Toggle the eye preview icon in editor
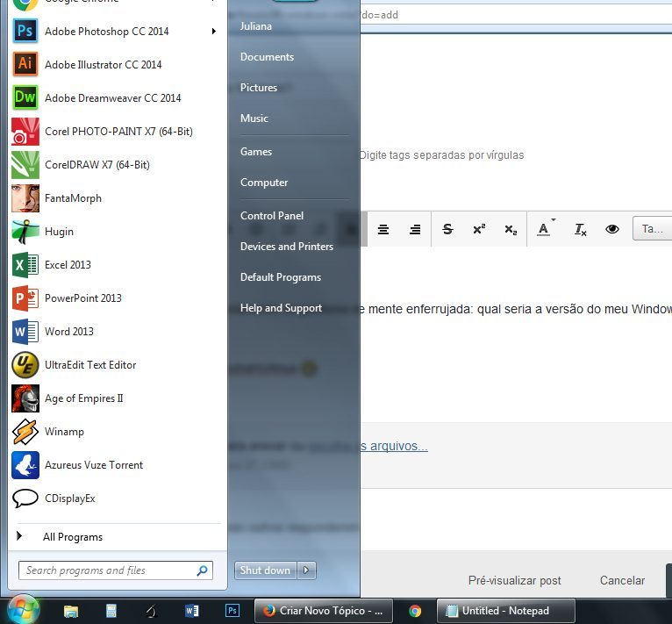The height and width of the screenshot is (624, 672). click(x=612, y=229)
